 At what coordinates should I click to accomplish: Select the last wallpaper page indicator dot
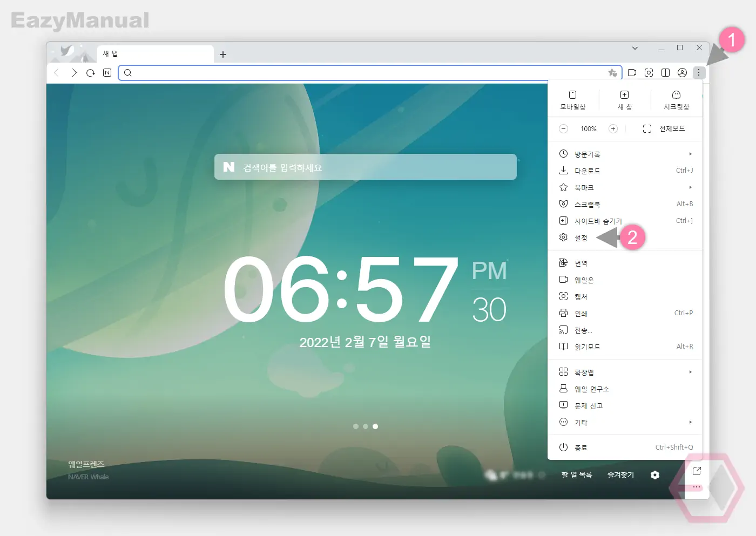point(375,426)
